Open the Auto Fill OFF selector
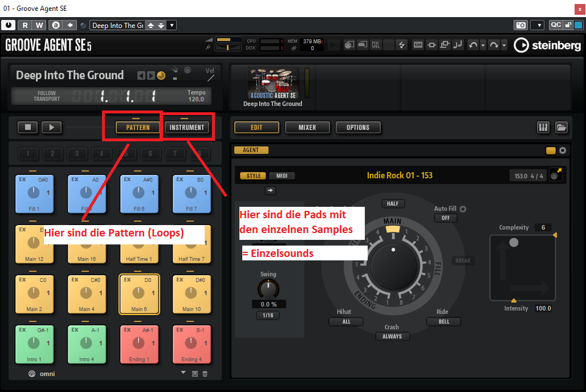Image resolution: width=586 pixels, height=392 pixels. tap(445, 218)
